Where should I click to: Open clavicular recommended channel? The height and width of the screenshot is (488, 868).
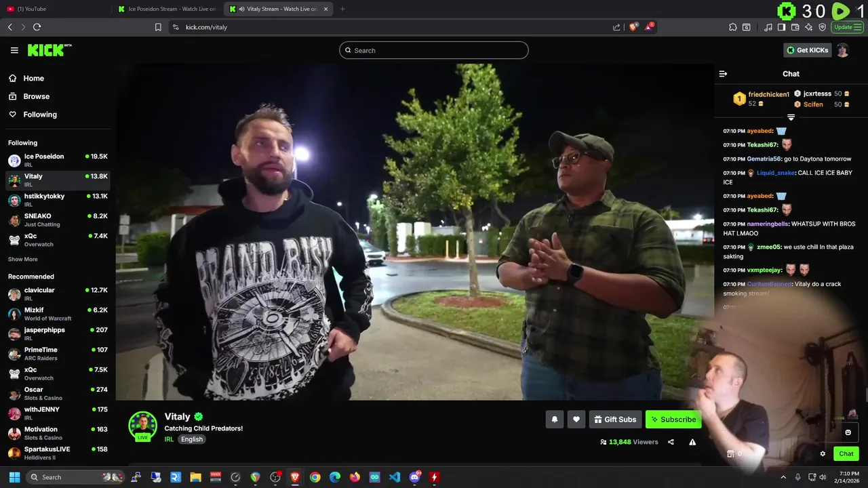coord(58,293)
